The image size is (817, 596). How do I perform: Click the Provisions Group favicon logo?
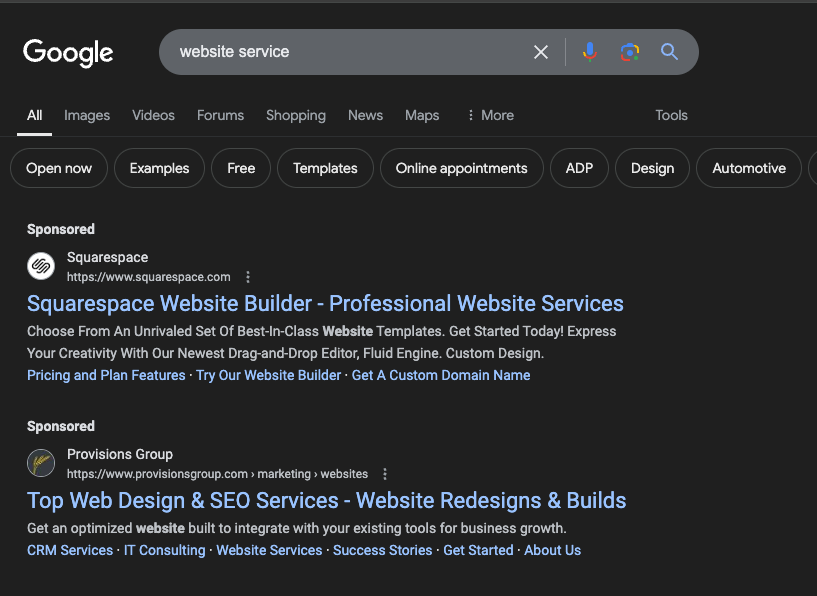pyautogui.click(x=41, y=463)
